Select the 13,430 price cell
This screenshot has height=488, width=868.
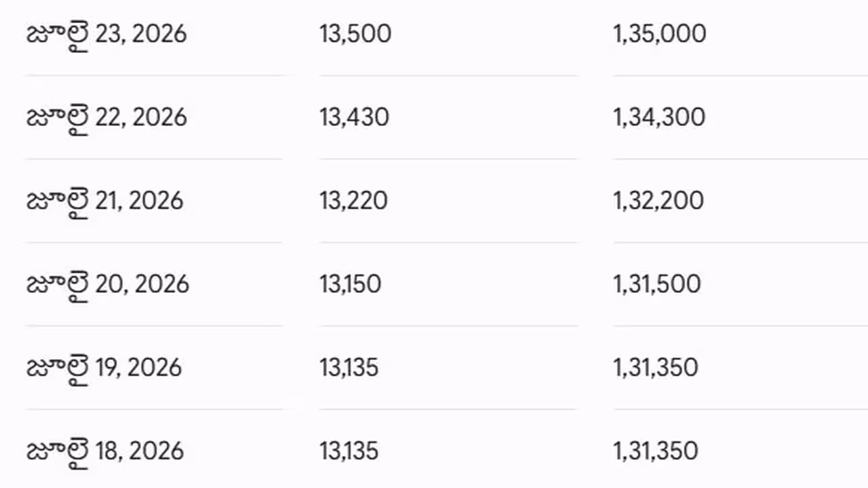point(354,117)
